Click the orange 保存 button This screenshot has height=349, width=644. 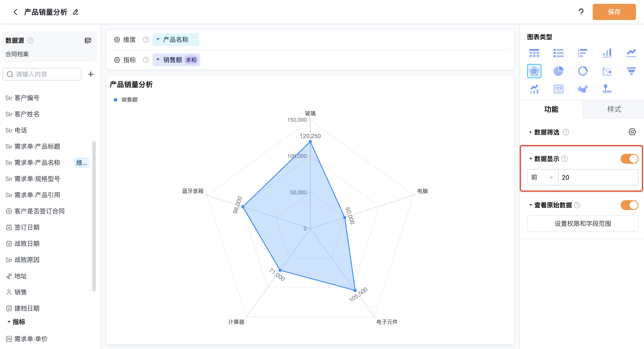tap(614, 12)
